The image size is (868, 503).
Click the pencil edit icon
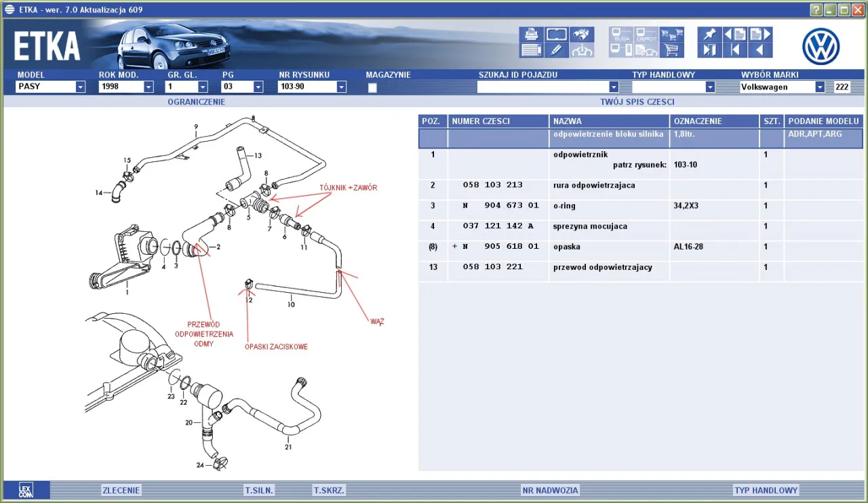click(x=556, y=49)
